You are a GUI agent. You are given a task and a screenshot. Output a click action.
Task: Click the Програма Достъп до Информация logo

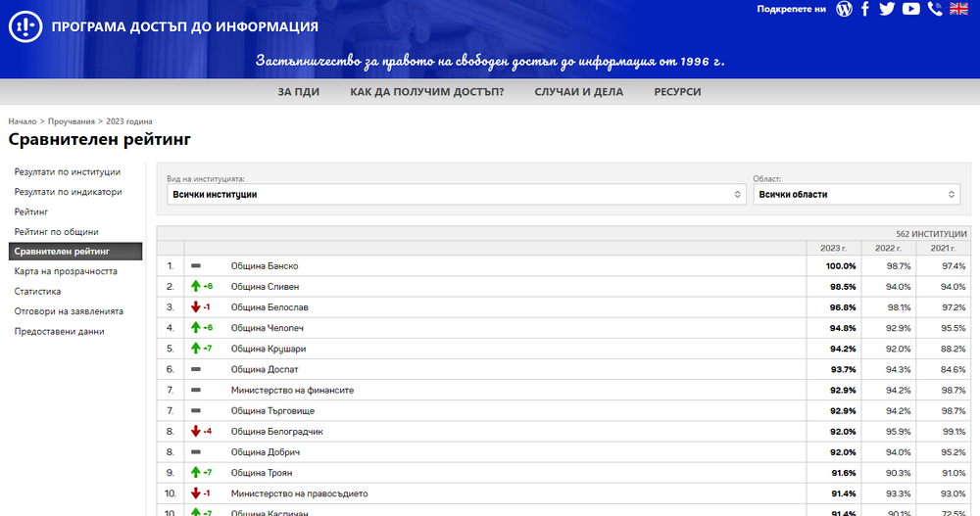pos(24,26)
